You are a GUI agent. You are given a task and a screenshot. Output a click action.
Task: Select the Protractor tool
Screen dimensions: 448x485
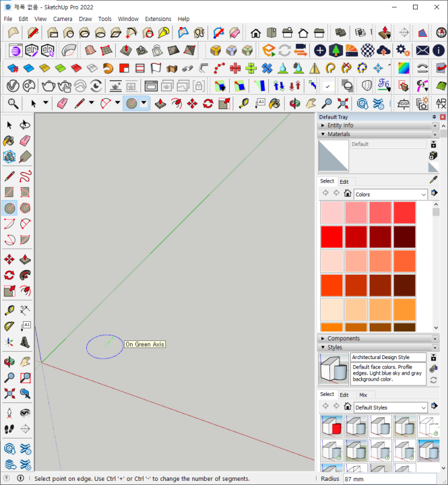click(x=9, y=327)
